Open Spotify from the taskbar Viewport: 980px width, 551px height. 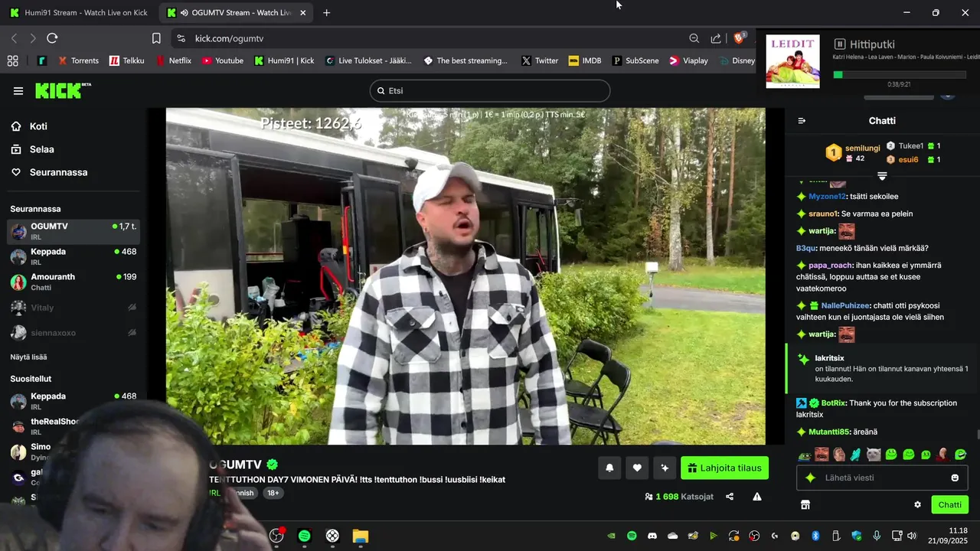tap(304, 536)
